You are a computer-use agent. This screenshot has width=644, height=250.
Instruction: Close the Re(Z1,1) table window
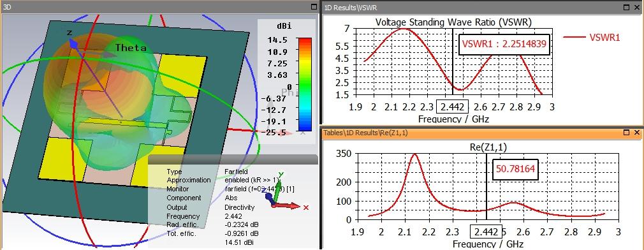(636, 132)
